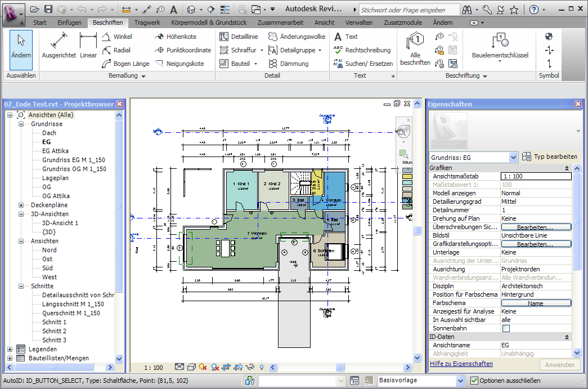Enable the Optionen ausschließen checkbox
Screen dimensions: 588x389
(474, 381)
